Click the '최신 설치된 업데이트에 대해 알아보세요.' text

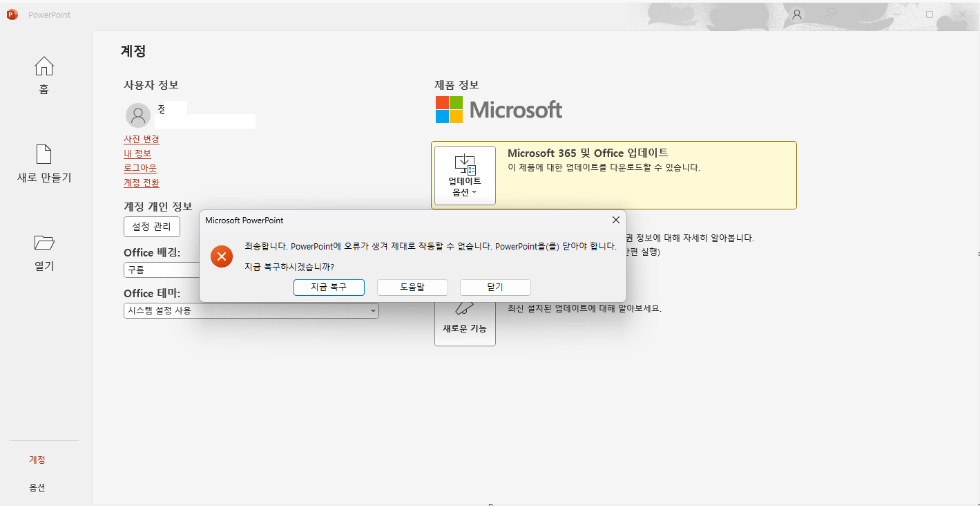pyautogui.click(x=584, y=308)
